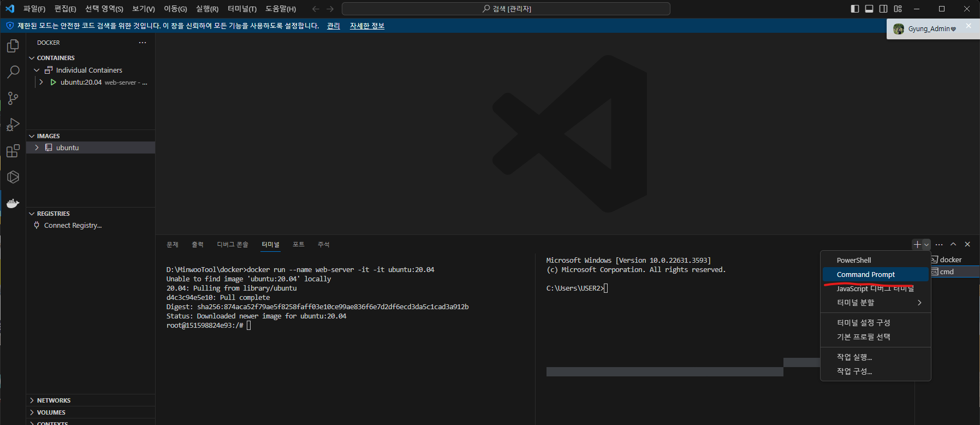Screen dimensions: 980x425
Task: Open the 선택 영역(S) menu
Action: coord(104,9)
